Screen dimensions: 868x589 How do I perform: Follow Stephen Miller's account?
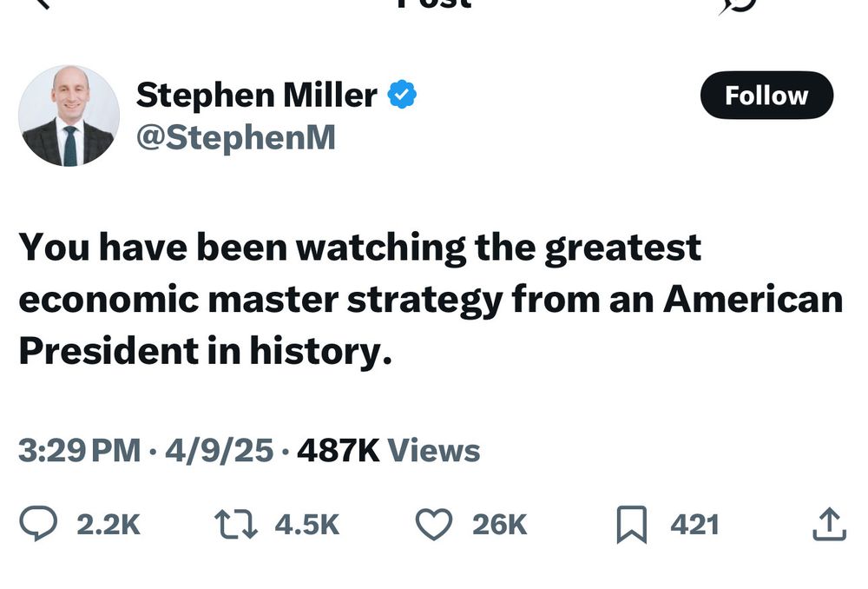(x=766, y=96)
